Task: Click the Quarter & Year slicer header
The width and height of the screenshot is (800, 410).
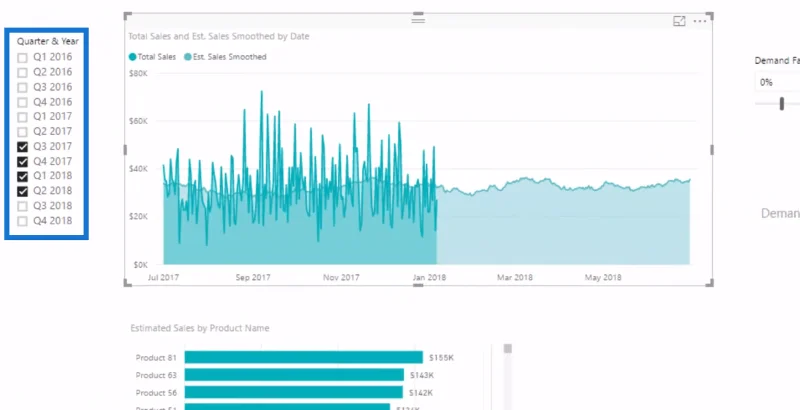Action: coord(48,41)
